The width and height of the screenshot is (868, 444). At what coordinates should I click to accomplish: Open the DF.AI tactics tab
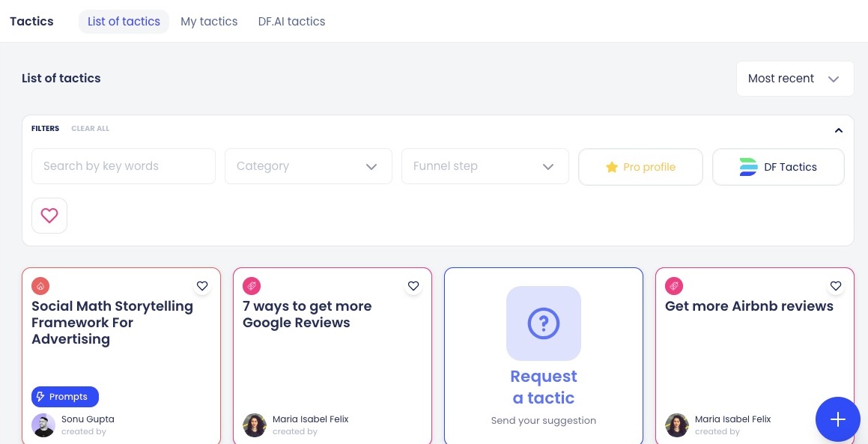(x=291, y=21)
